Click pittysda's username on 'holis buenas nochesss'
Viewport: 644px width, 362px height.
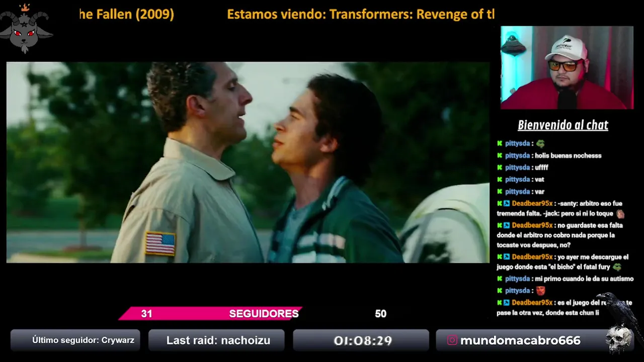(517, 155)
